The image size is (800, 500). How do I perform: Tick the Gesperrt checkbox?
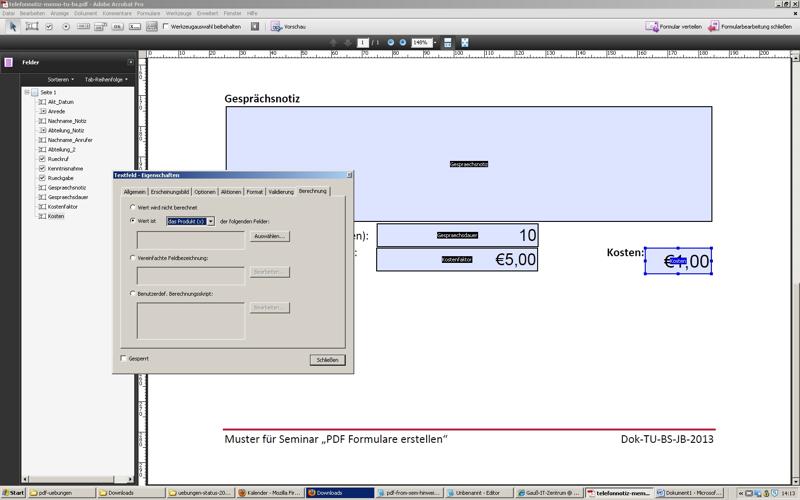click(x=123, y=358)
